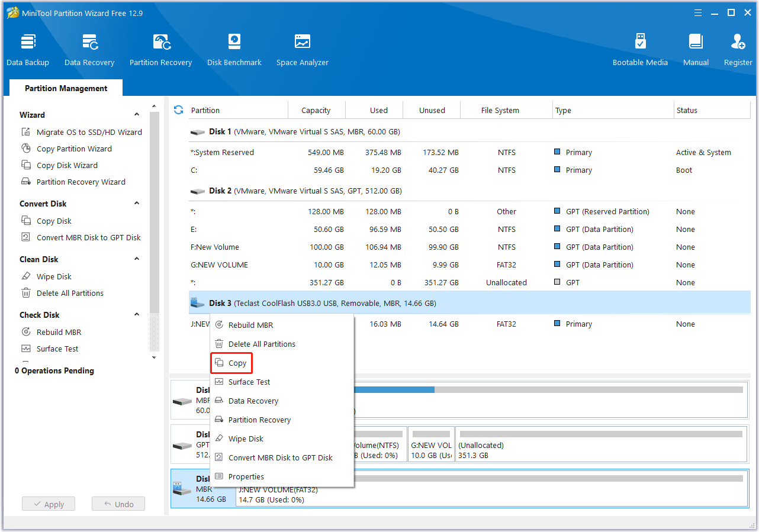Launch Partition Recovery Wizard
This screenshot has width=759, height=532.
click(x=73, y=182)
